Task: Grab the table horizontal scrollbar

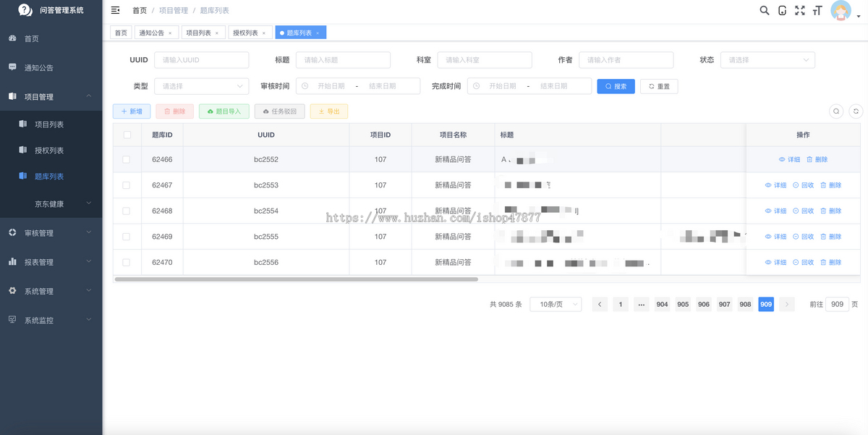Action: (x=297, y=279)
